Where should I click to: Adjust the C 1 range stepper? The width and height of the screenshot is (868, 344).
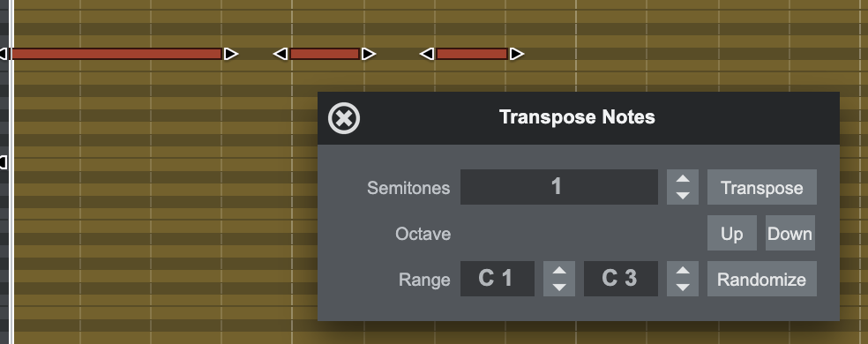click(559, 279)
